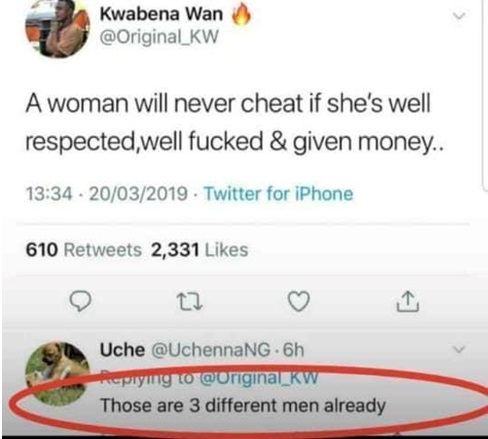
Task: Like the tweet with the heart icon
Action: pyautogui.click(x=299, y=301)
